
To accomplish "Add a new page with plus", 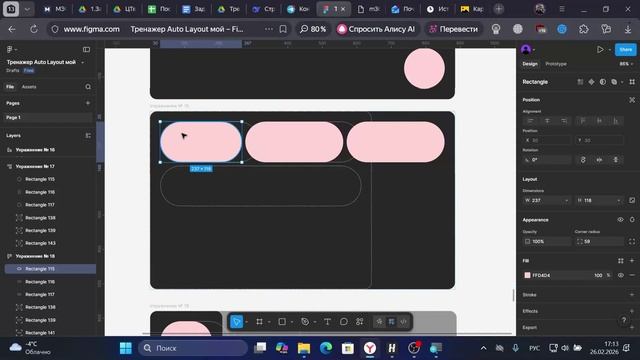I will pyautogui.click(x=88, y=103).
